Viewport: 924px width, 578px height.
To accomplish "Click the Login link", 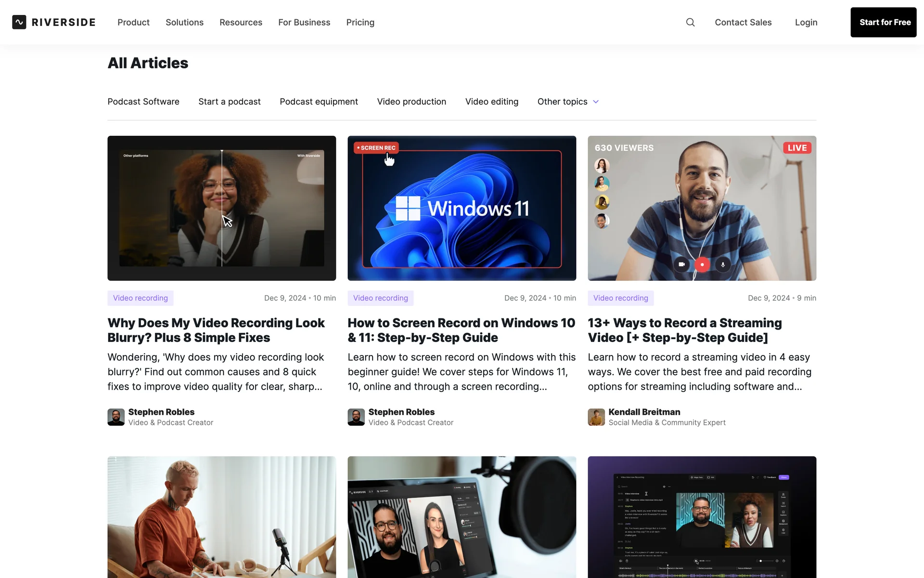I will (x=806, y=22).
